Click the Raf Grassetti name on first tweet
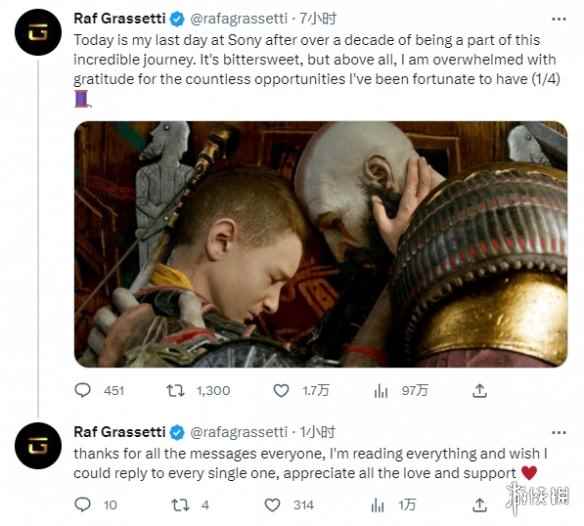Screen dimensions: 584x526 pos(120,18)
